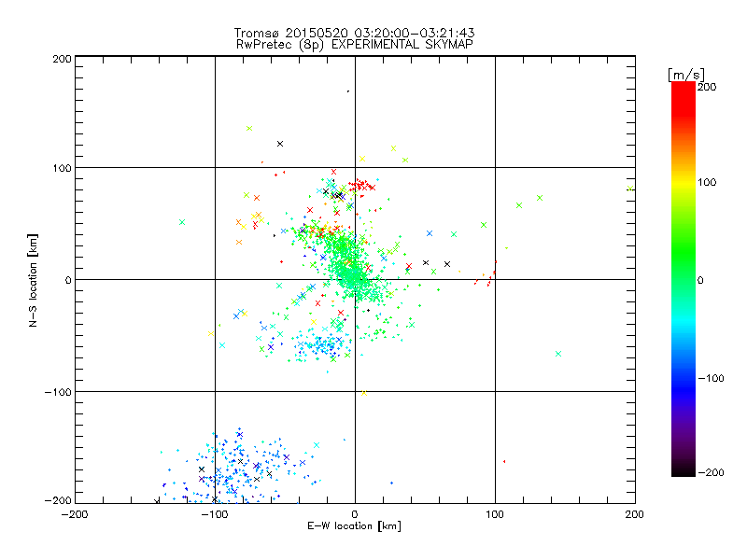Select the color bar scale label "200"
This screenshot has width=747, height=560.
point(707,87)
